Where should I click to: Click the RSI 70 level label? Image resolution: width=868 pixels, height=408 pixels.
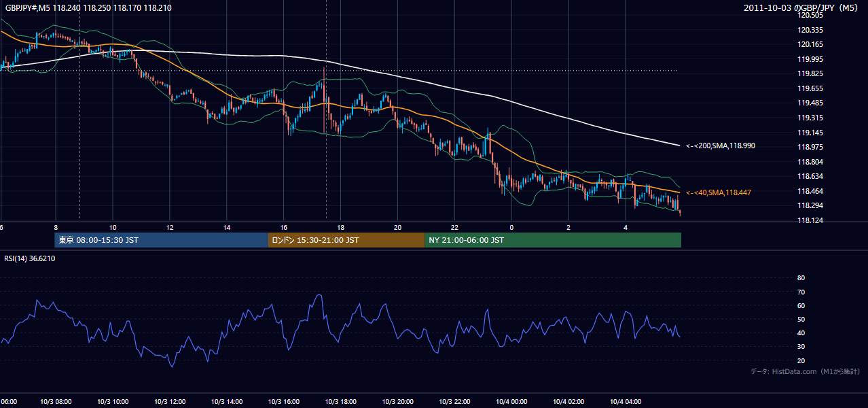(x=801, y=292)
